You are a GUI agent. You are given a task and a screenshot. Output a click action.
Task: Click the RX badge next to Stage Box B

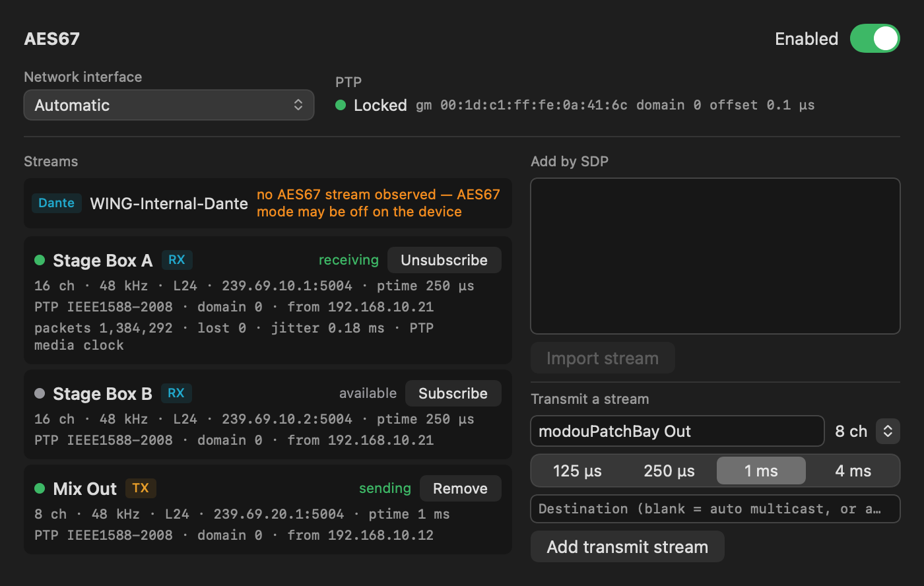pyautogui.click(x=176, y=393)
